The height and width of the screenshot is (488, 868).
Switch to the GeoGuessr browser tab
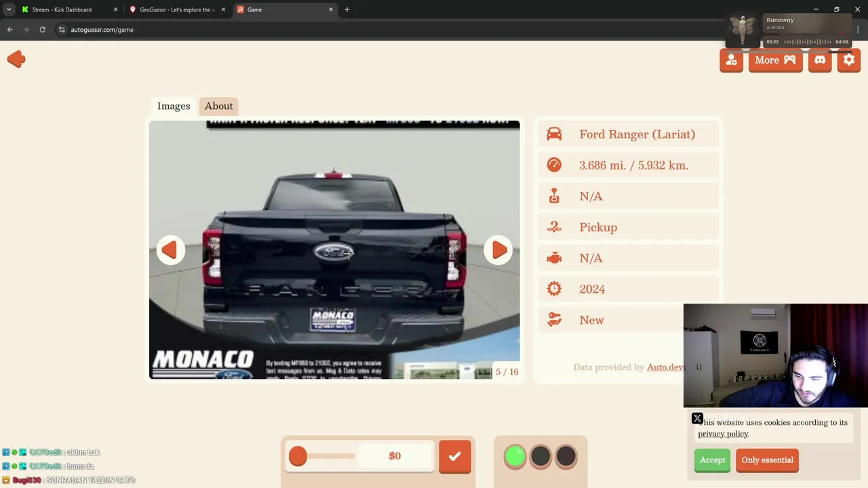(176, 9)
